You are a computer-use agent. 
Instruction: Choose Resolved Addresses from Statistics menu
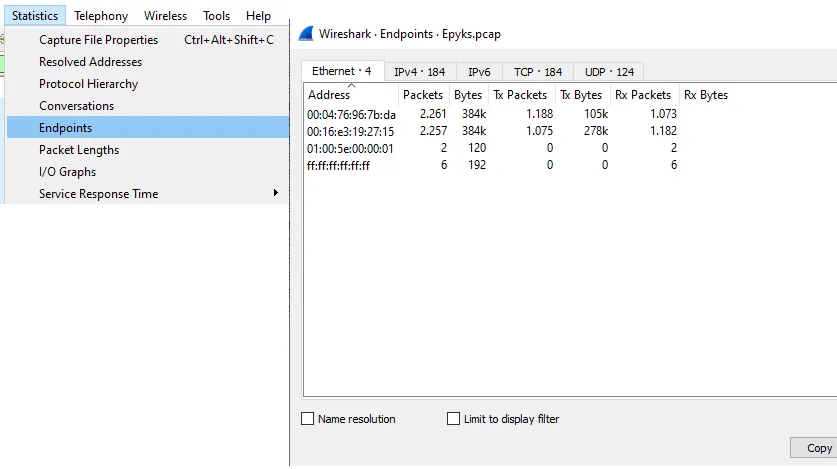point(148,62)
